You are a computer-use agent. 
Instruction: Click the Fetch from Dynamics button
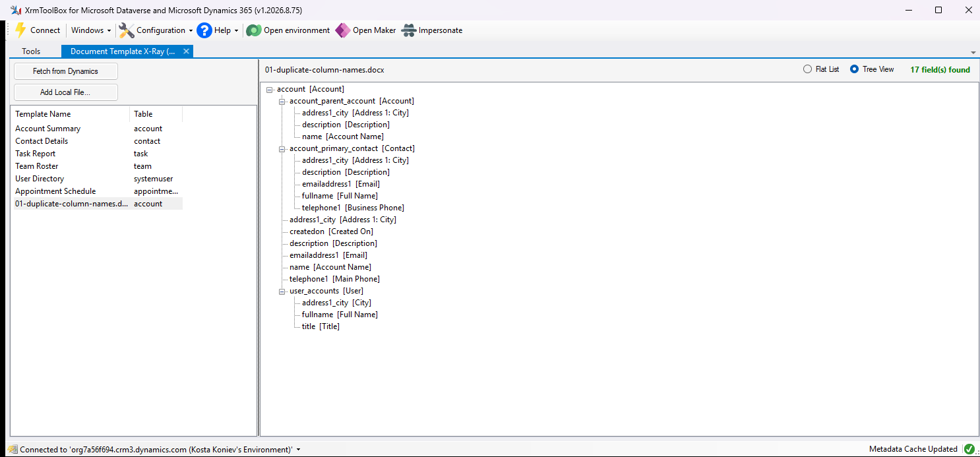66,71
